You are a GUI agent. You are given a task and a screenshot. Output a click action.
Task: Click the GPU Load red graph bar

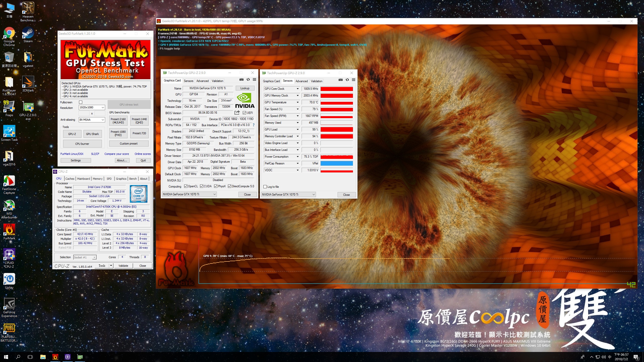tap(337, 129)
